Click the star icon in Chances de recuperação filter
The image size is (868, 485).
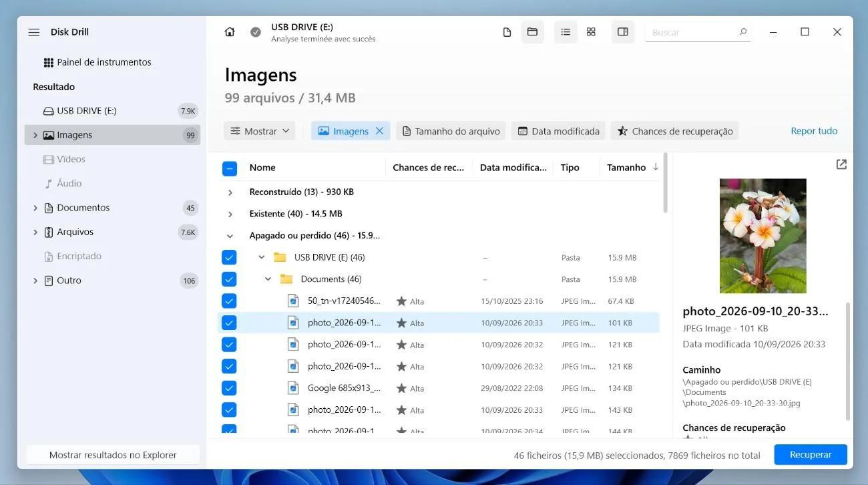[x=622, y=131]
